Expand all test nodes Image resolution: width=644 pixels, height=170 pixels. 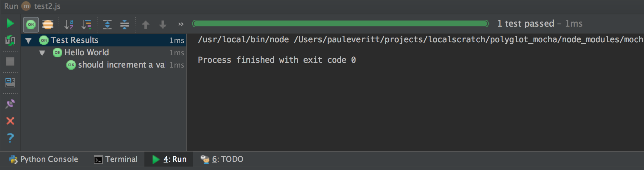(x=107, y=25)
